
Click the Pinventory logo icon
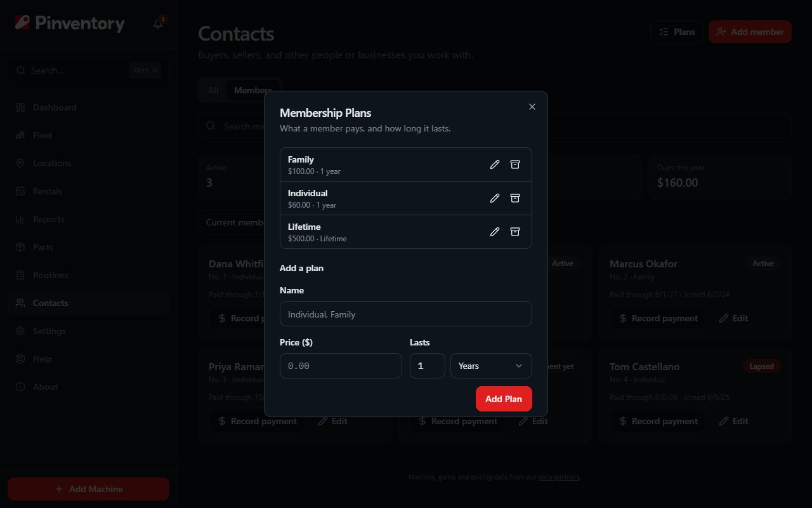[x=22, y=23]
